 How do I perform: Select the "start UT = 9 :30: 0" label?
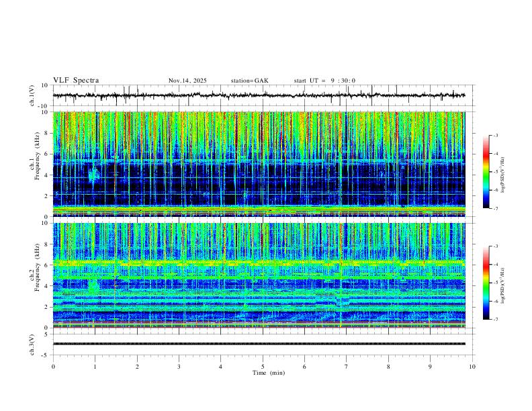tap(324, 81)
